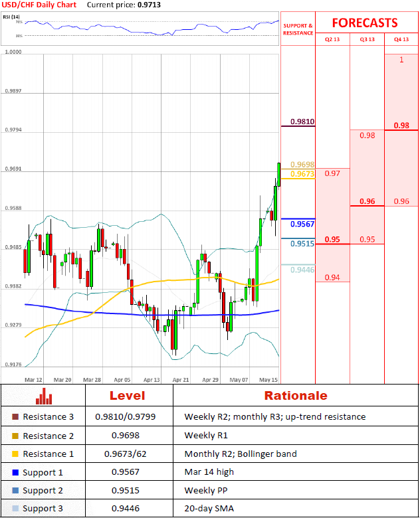Select the Q3 13 forecast column header
Image resolution: width=420 pixels, height=518 pixels.
click(x=367, y=39)
